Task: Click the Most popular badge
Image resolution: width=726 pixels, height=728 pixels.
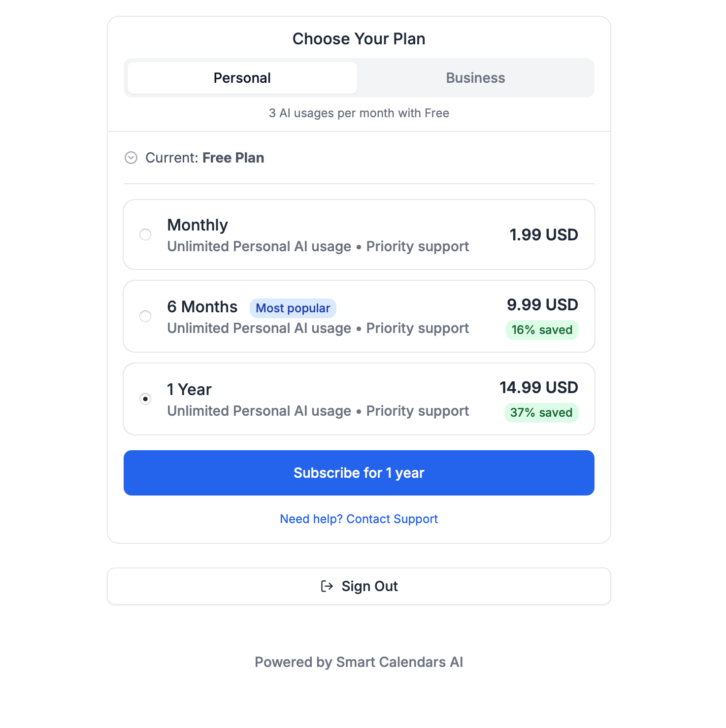Action: coord(293,308)
